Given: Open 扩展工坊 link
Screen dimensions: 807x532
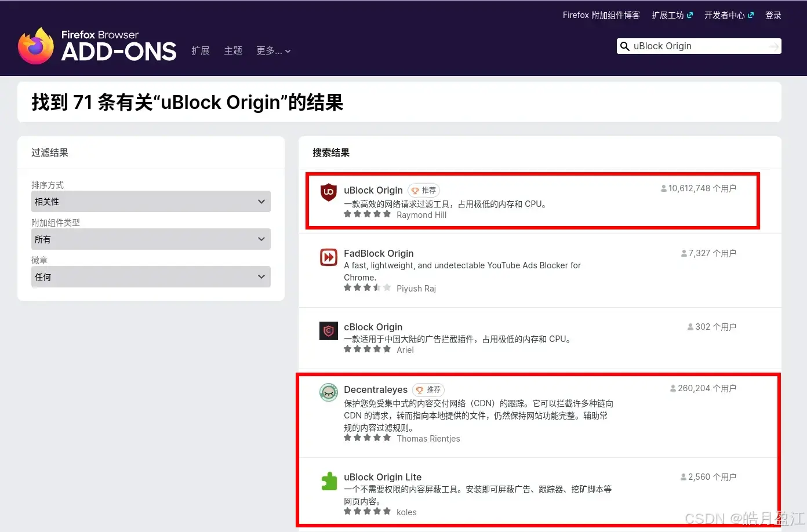Looking at the screenshot, I should click(668, 15).
